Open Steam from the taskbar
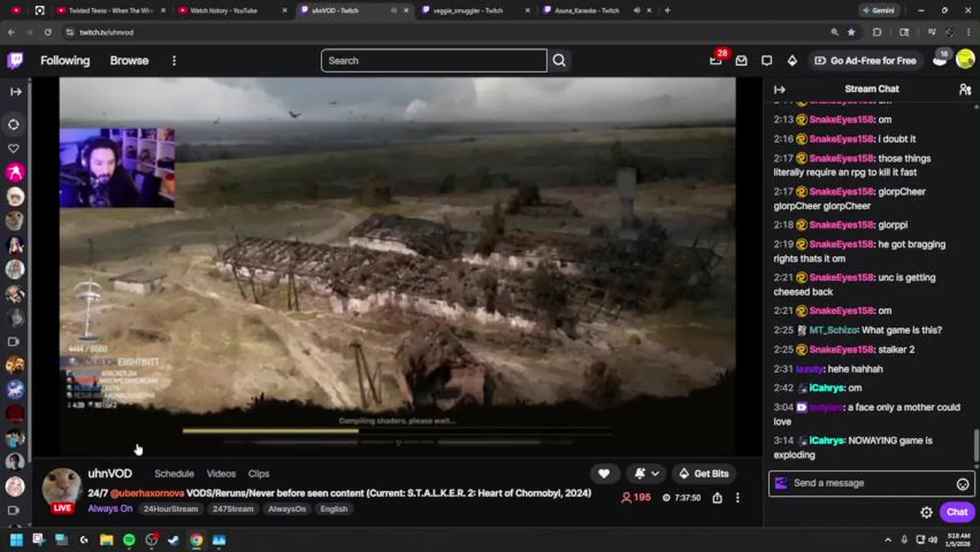The image size is (980, 552). point(173,540)
